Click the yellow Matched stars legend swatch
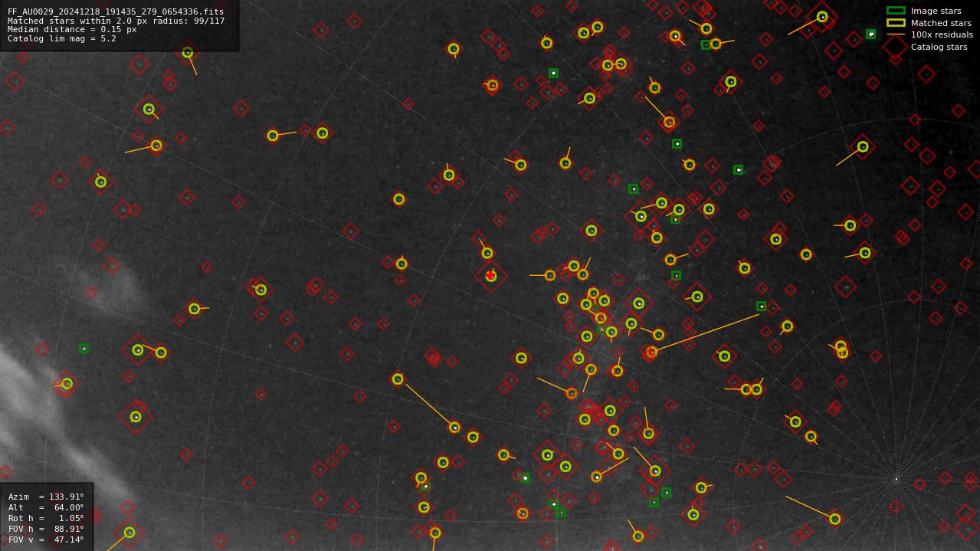This screenshot has height=551, width=980. click(x=896, y=23)
